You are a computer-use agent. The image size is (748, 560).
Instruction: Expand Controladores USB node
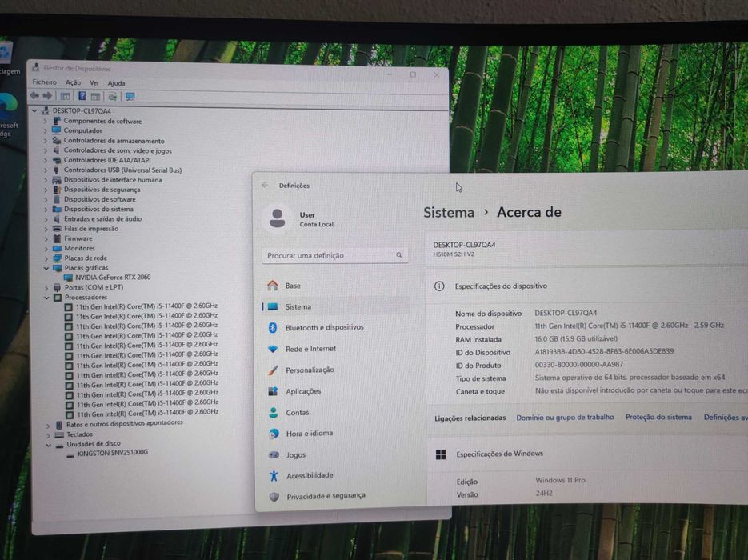(x=46, y=170)
